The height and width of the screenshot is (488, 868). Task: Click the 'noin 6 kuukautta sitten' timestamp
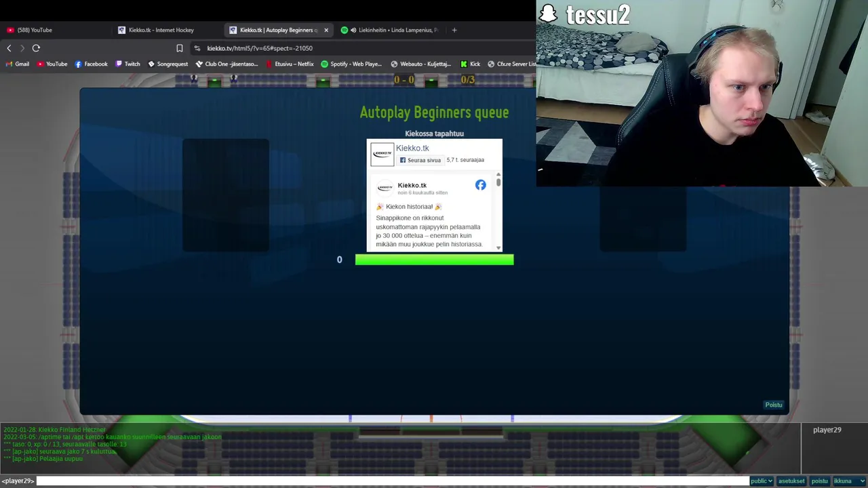tap(422, 192)
